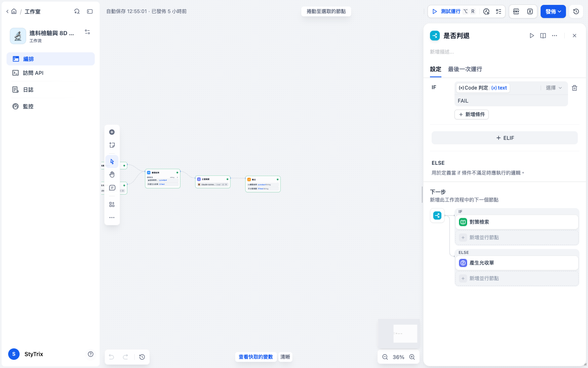Open the 36% zoom level menu
The width and height of the screenshot is (588, 368).
tap(399, 357)
